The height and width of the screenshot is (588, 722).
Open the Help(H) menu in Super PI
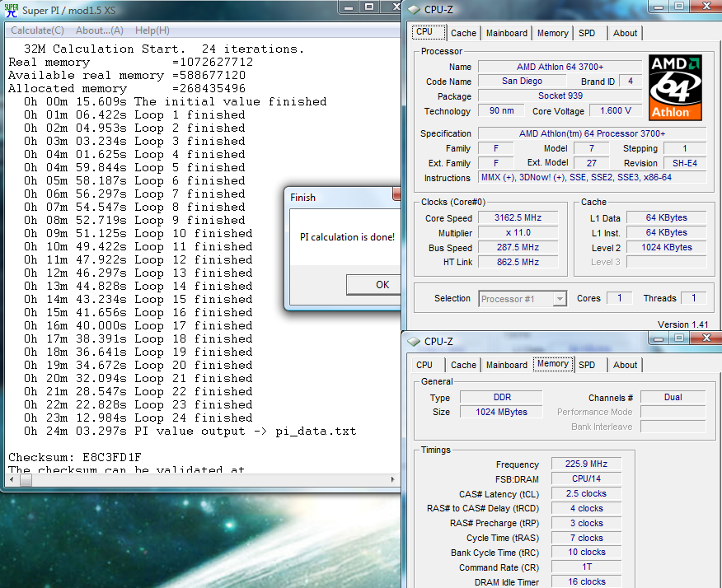tap(152, 30)
